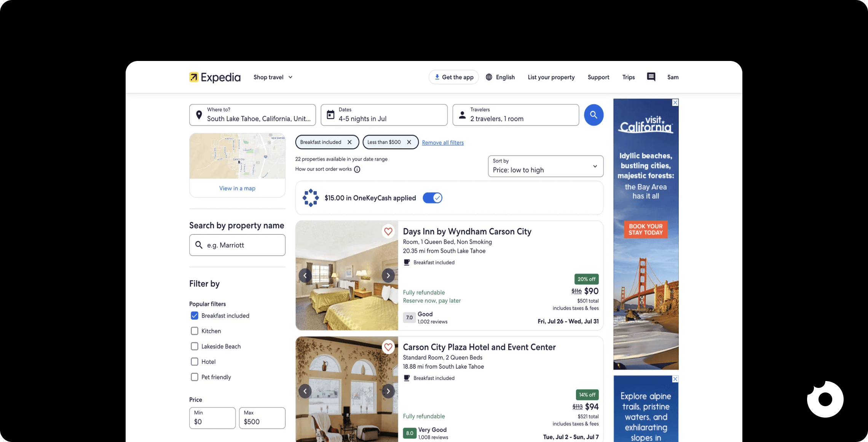Click the heart icon on Days Inn photo

tap(388, 231)
